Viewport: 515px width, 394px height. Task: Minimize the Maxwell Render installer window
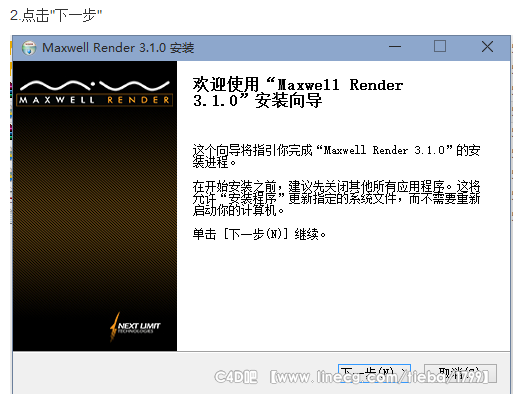[395, 47]
